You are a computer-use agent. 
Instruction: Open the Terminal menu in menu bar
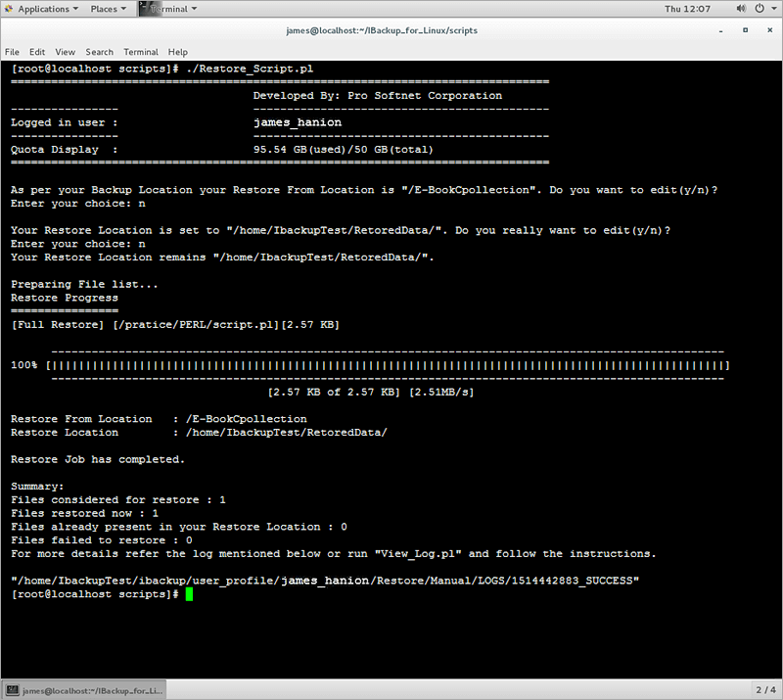(x=141, y=52)
